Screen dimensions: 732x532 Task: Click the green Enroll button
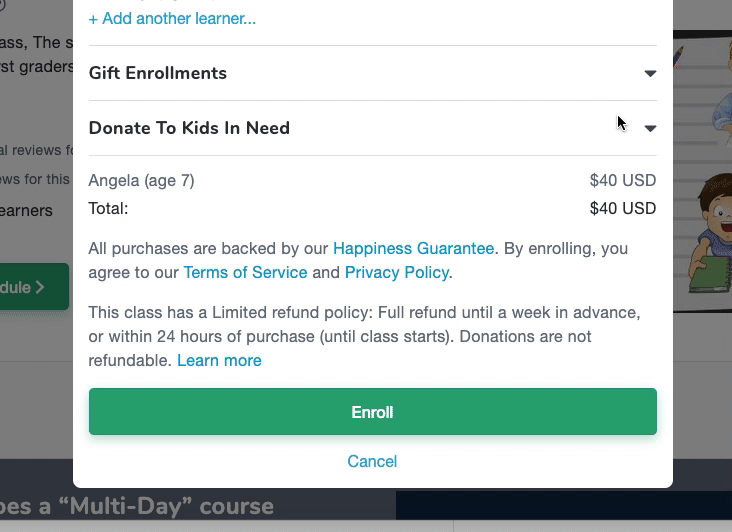[373, 412]
